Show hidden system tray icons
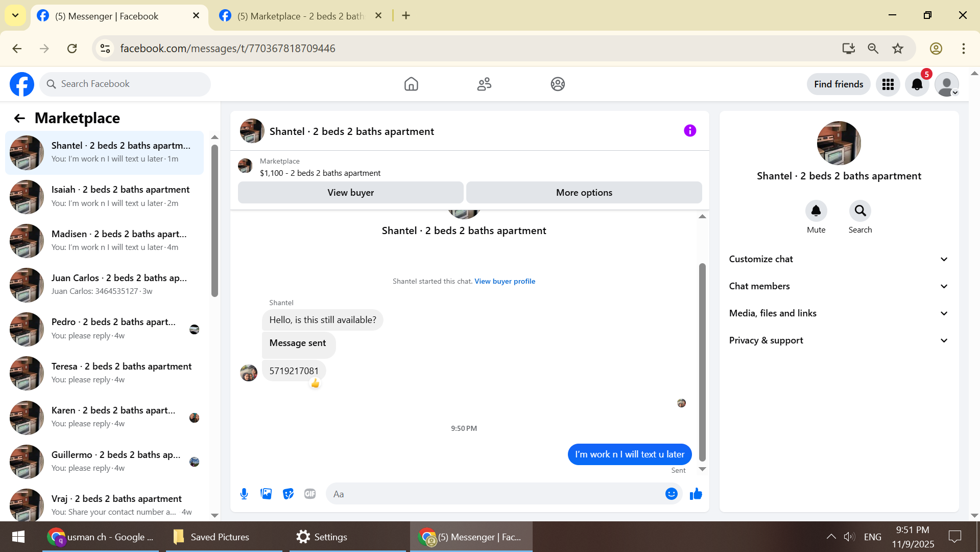The image size is (980, 552). click(x=831, y=537)
